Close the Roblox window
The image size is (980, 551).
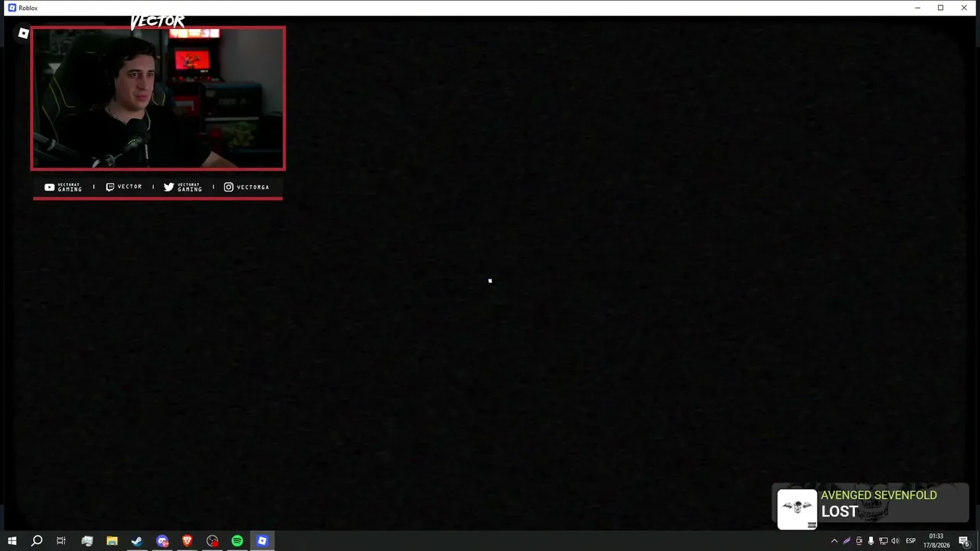click(x=965, y=8)
